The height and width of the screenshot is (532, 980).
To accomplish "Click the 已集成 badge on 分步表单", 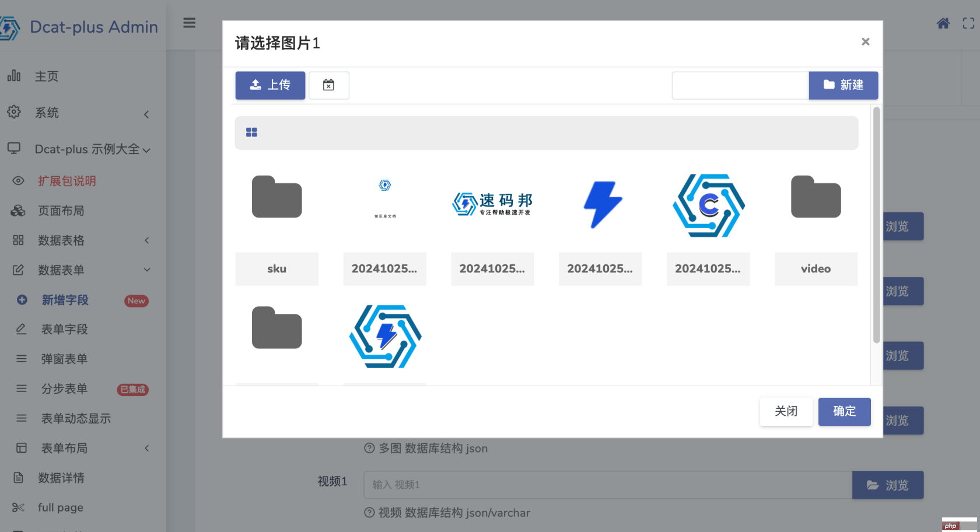I will click(133, 390).
